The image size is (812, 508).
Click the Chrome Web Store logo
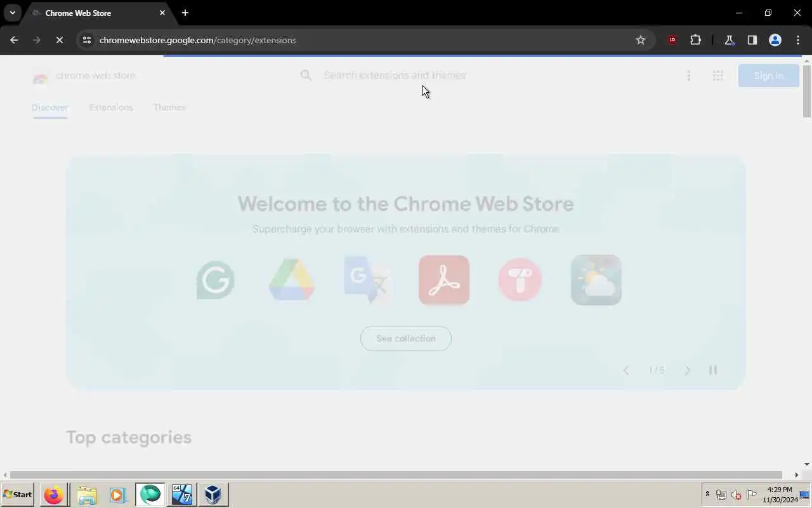pyautogui.click(x=84, y=76)
